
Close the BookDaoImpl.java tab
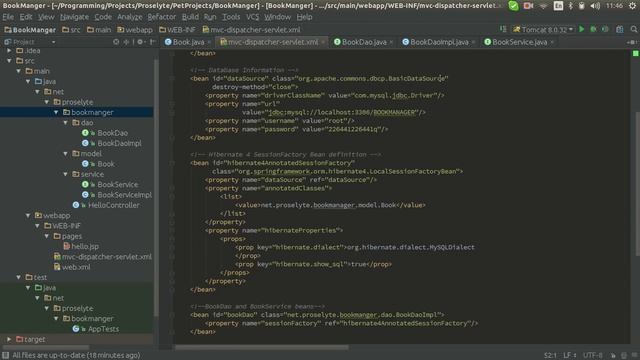[473, 42]
